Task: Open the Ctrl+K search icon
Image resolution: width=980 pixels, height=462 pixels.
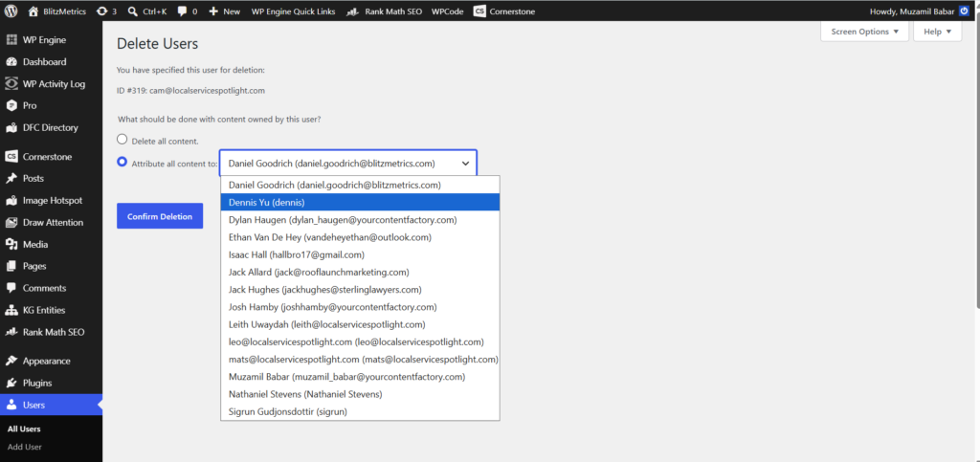Action: click(x=132, y=11)
